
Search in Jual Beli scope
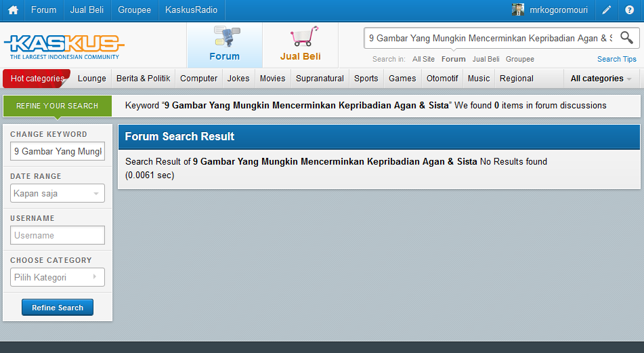486,59
